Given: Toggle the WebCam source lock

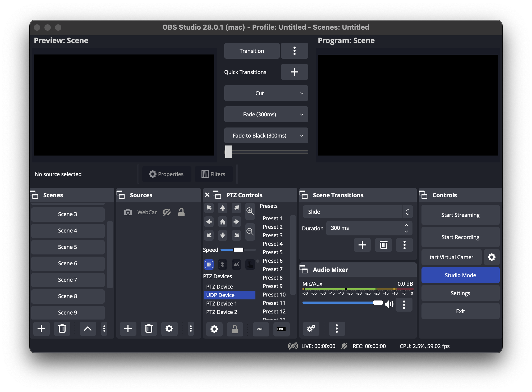Looking at the screenshot, I should [x=181, y=212].
